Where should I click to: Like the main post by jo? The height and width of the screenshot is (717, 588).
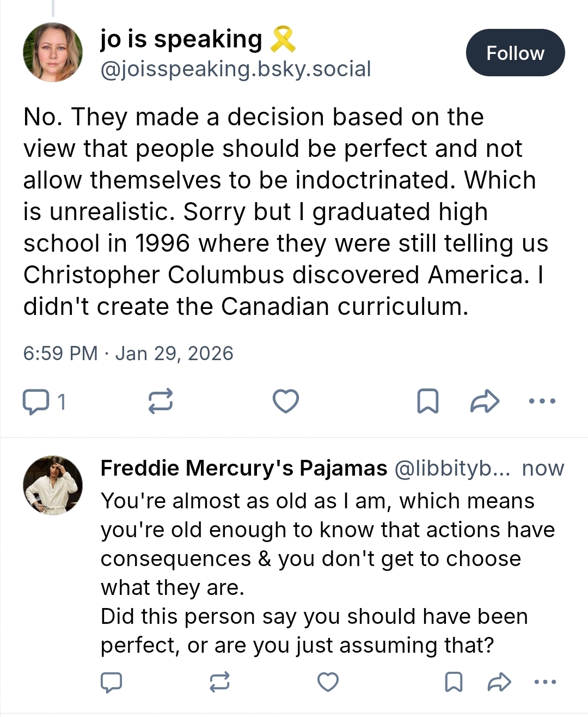click(x=285, y=402)
